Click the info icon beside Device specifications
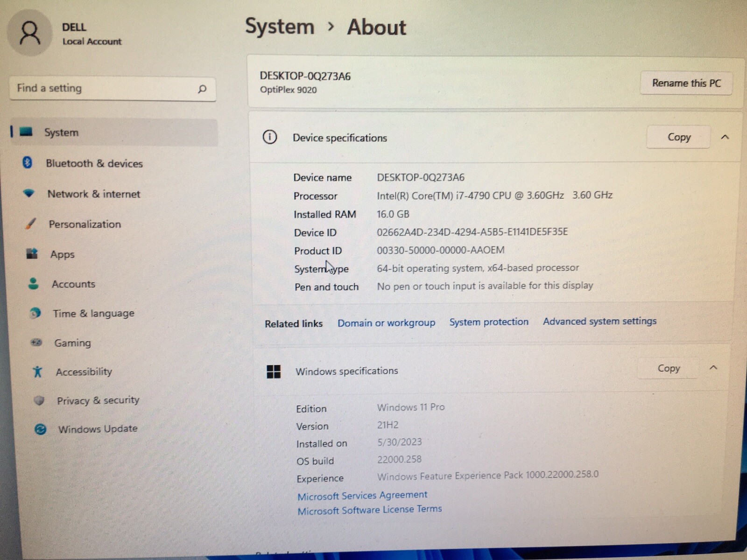The height and width of the screenshot is (560, 747). click(270, 137)
